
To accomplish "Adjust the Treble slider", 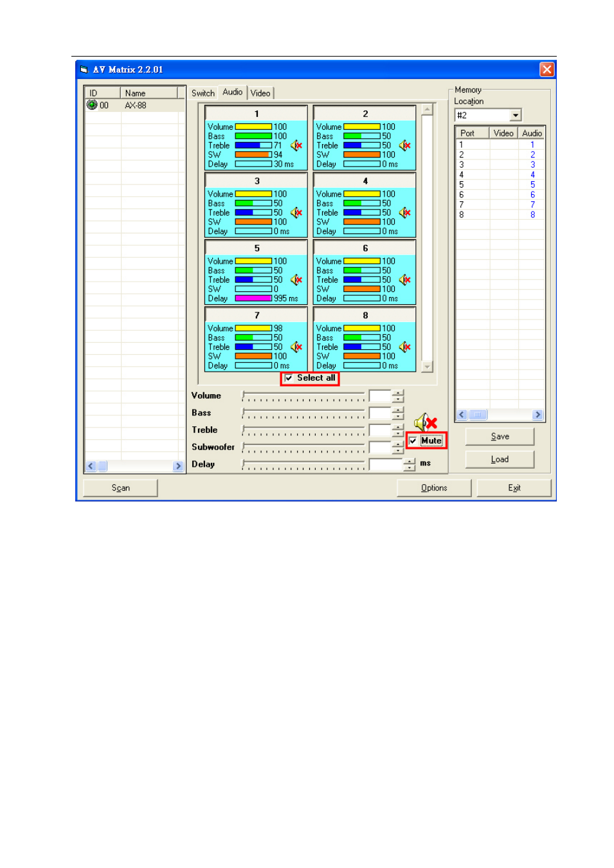I will click(303, 430).
